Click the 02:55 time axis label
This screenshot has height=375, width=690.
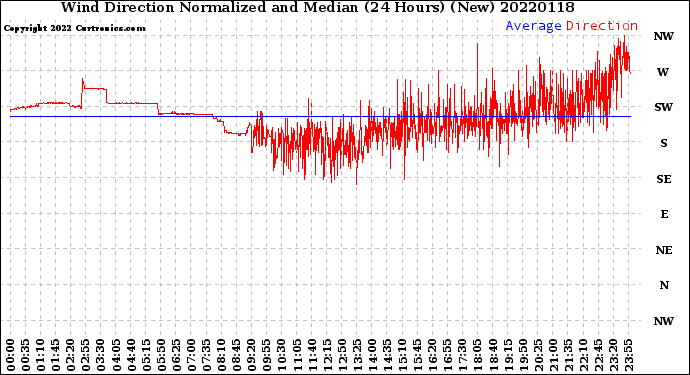pyautogui.click(x=86, y=355)
